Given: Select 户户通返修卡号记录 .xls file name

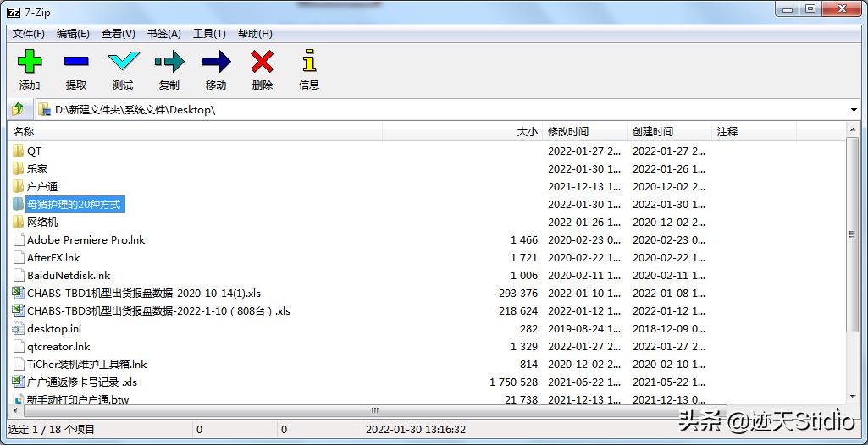Looking at the screenshot, I should [82, 382].
